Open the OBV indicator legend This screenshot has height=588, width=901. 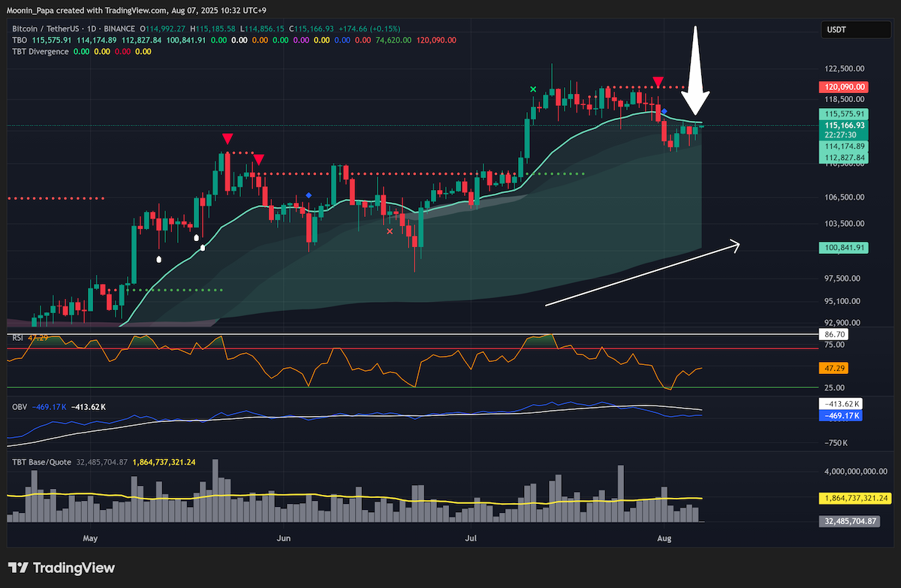click(19, 406)
